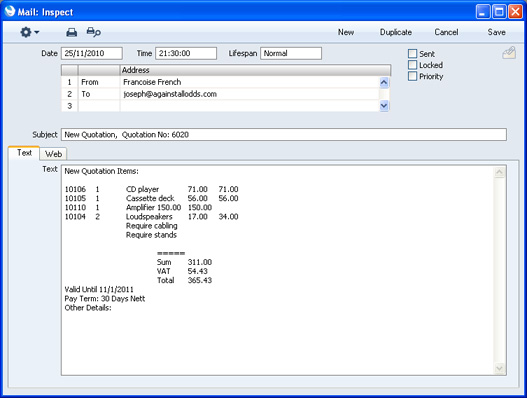This screenshot has height=398, width=527.
Task: Click the Time field
Action: pos(186,53)
